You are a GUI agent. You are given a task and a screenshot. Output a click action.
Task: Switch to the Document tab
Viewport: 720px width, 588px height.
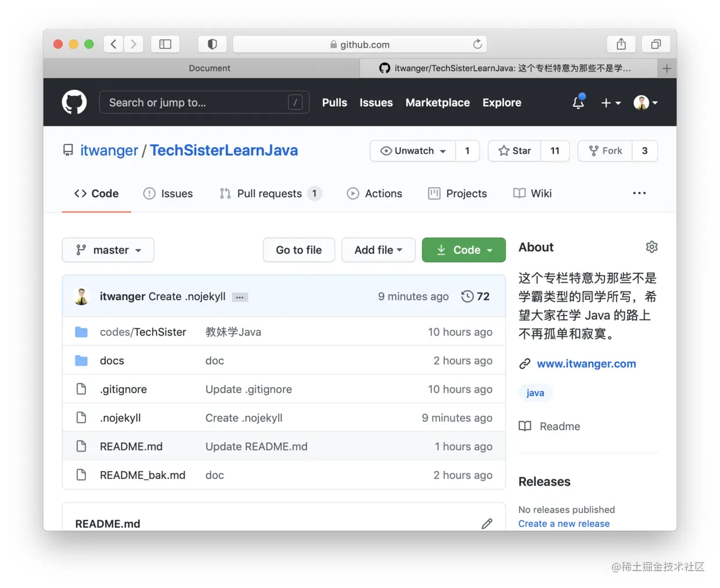(x=209, y=68)
